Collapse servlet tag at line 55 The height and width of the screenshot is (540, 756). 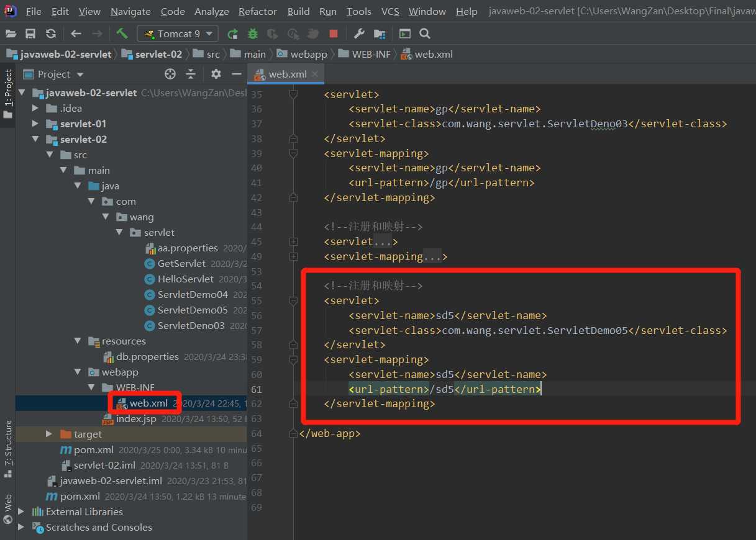pos(293,300)
